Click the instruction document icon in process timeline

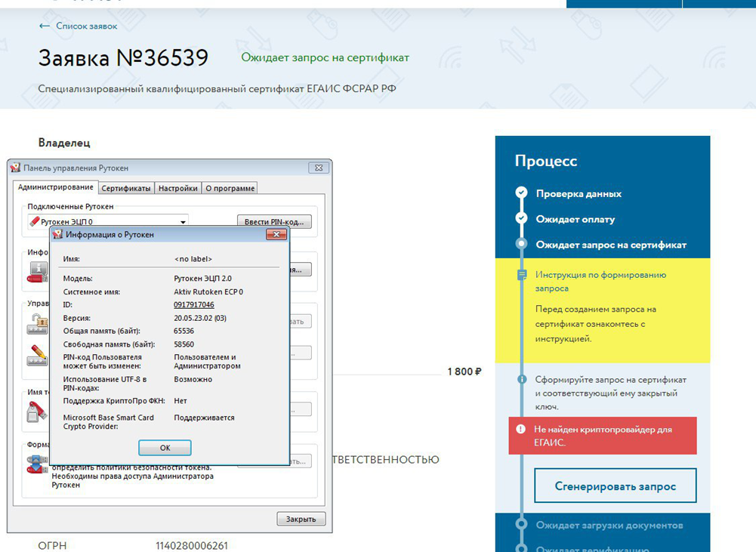521,276
